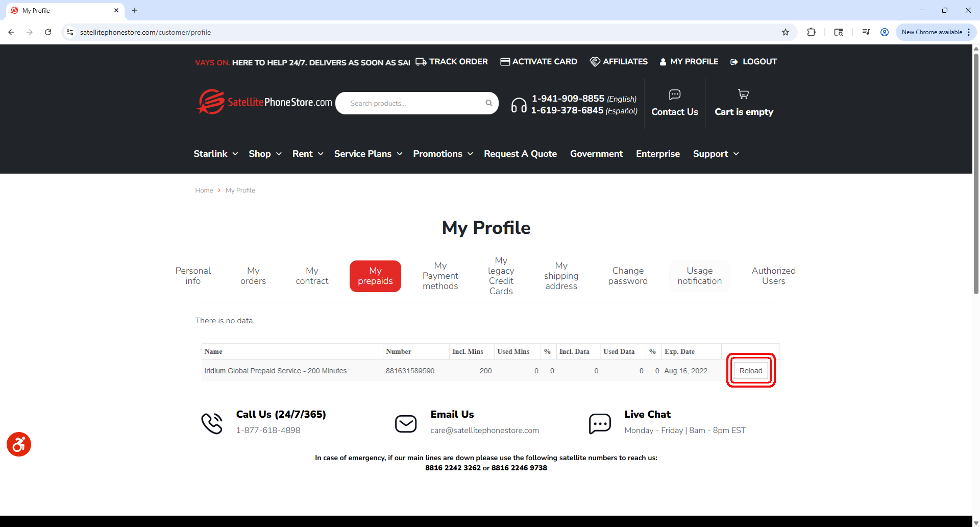This screenshot has width=980, height=527.
Task: Click the browser address bar URL
Action: (x=145, y=32)
